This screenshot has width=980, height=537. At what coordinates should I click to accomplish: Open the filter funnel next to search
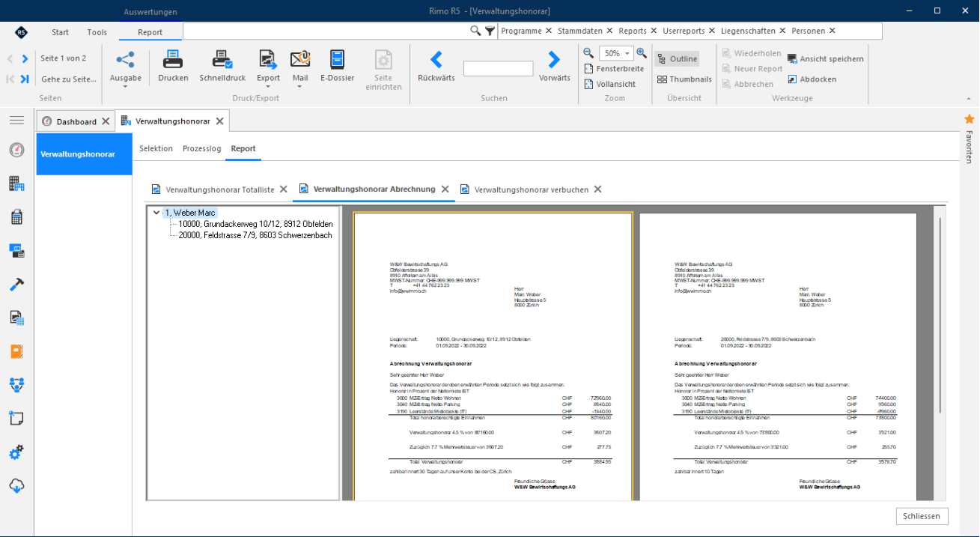pos(490,31)
